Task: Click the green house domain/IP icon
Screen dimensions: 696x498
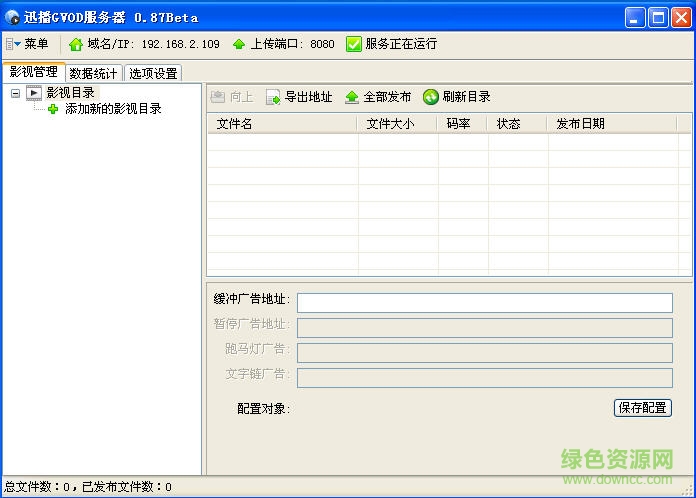Action: 76,44
